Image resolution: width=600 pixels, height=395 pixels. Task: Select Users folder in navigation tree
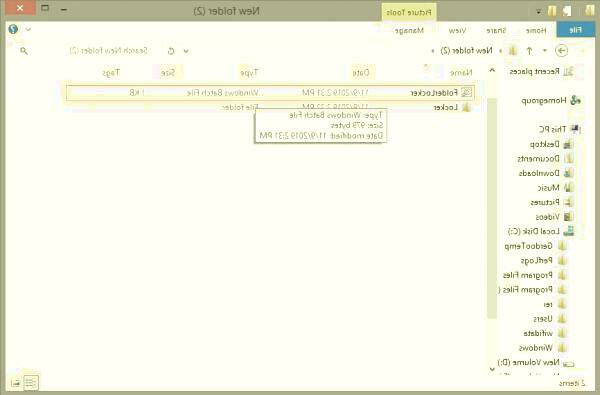tap(543, 318)
